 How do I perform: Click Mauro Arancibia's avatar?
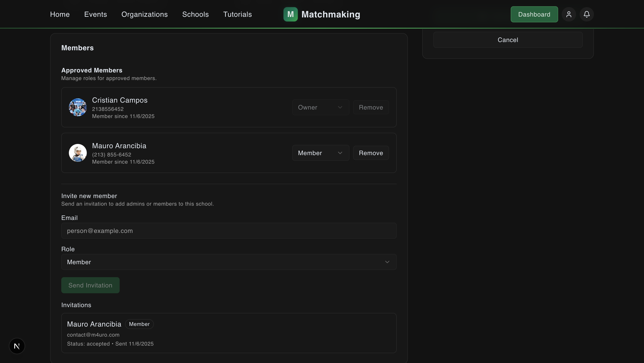point(78,153)
